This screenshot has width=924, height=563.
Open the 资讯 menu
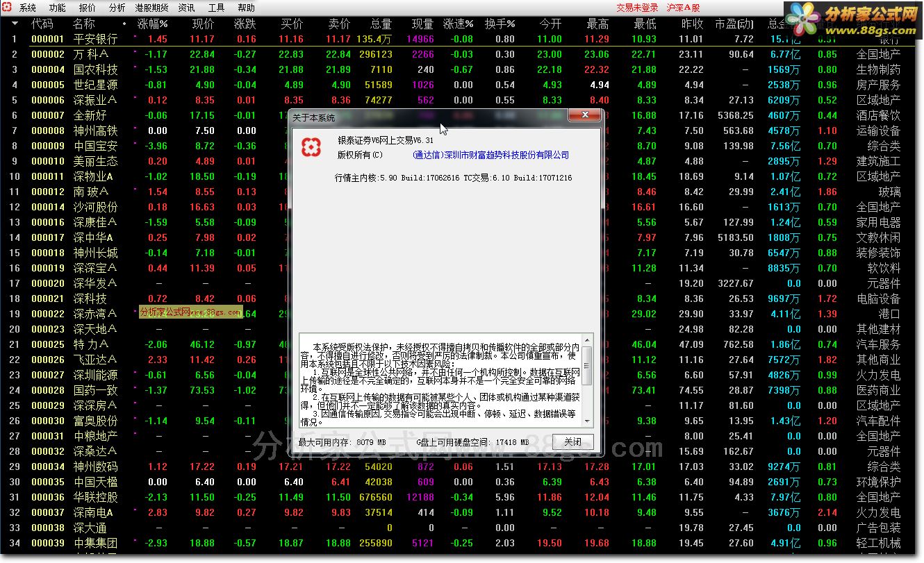point(187,8)
